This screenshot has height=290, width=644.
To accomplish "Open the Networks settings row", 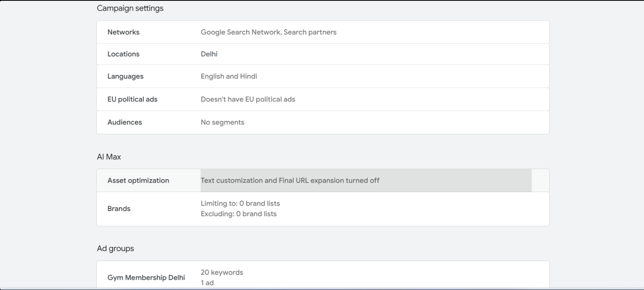I will [x=323, y=32].
